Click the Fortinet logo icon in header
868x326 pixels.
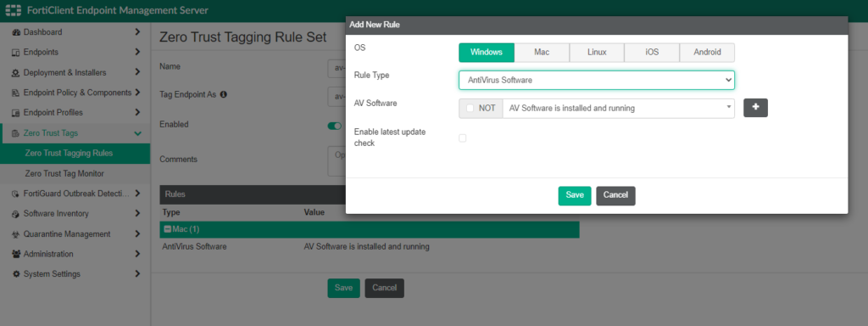tap(13, 10)
